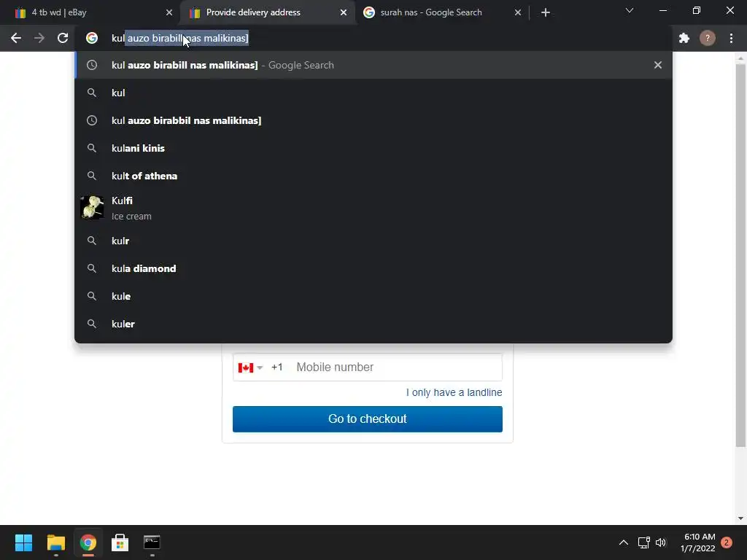
Task: Switch to the 'Provide delivery address' tab
Action: [x=267, y=13]
